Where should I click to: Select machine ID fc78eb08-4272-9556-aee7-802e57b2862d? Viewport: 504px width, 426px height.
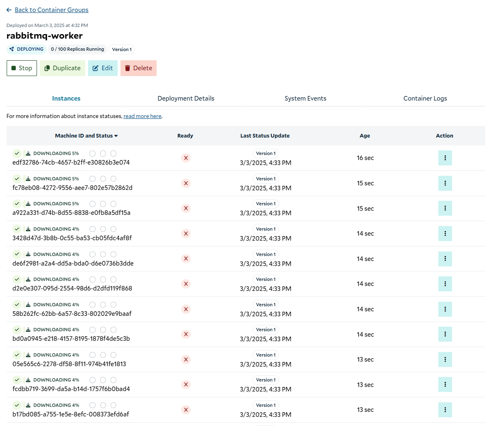click(x=72, y=188)
